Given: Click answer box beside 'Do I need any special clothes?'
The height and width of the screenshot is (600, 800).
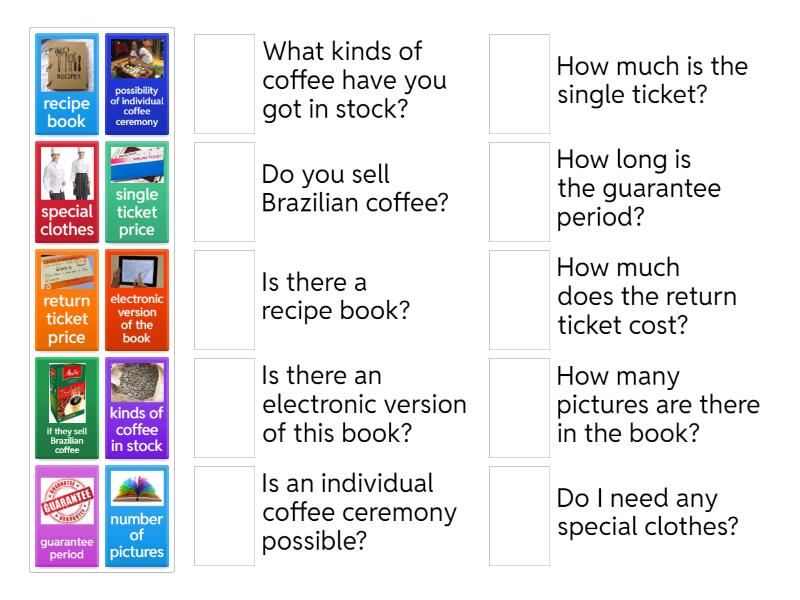Looking at the screenshot, I should pyautogui.click(x=519, y=516).
